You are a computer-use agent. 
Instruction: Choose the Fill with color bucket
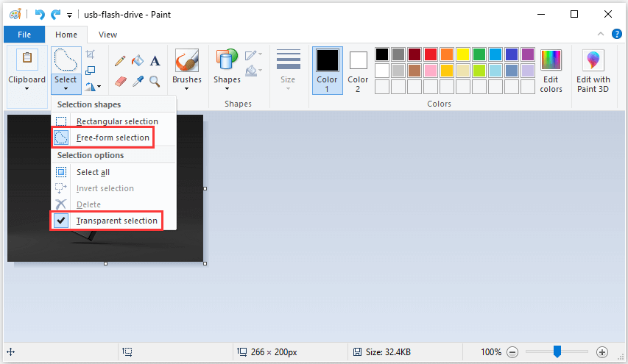coord(138,61)
